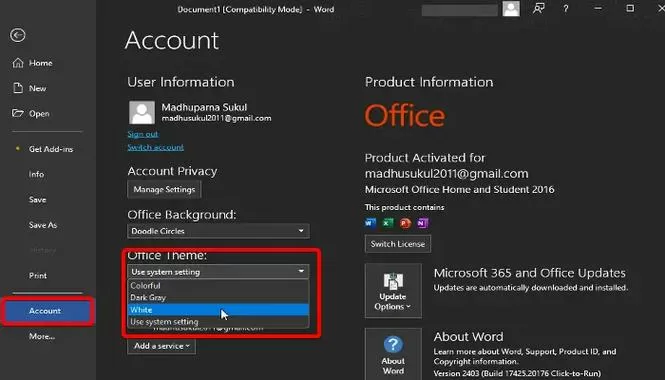Screen dimensions: 665x380
Task: Click the email under Madhuparna Sukul
Action: 216,118
